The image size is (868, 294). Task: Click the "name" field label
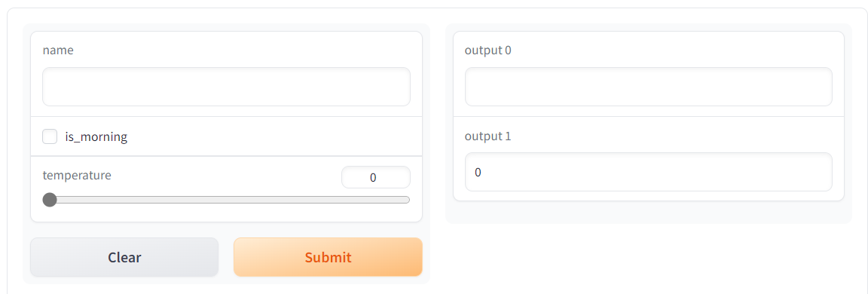tap(58, 51)
